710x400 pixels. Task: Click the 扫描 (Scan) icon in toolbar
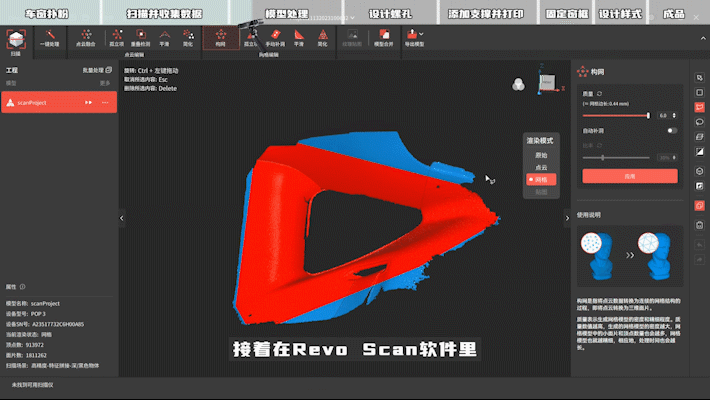point(15,39)
